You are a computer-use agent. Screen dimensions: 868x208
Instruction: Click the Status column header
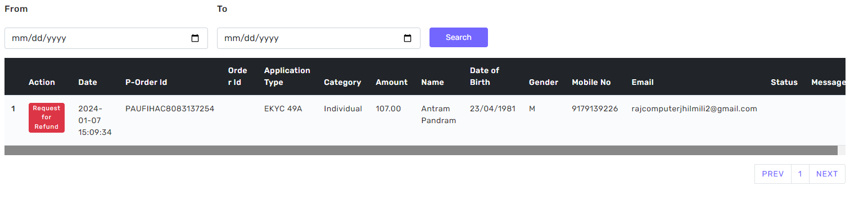784,82
